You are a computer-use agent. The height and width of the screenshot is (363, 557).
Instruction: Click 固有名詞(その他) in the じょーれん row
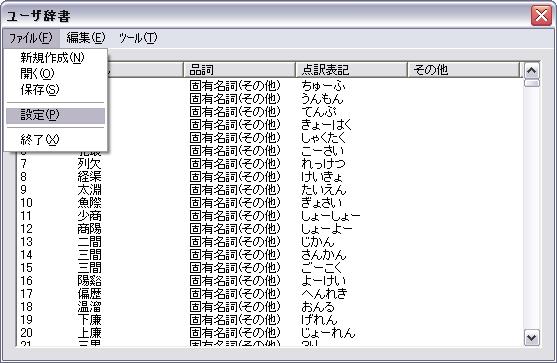235,333
